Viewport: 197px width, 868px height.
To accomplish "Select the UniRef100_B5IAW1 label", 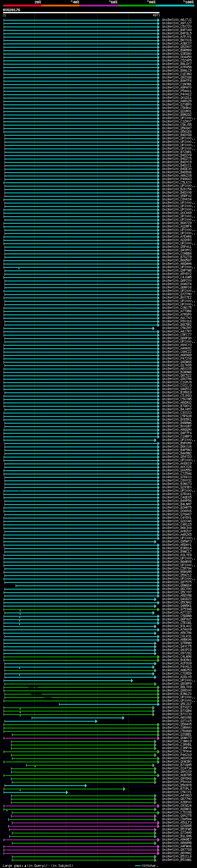I will [x=176, y=860].
